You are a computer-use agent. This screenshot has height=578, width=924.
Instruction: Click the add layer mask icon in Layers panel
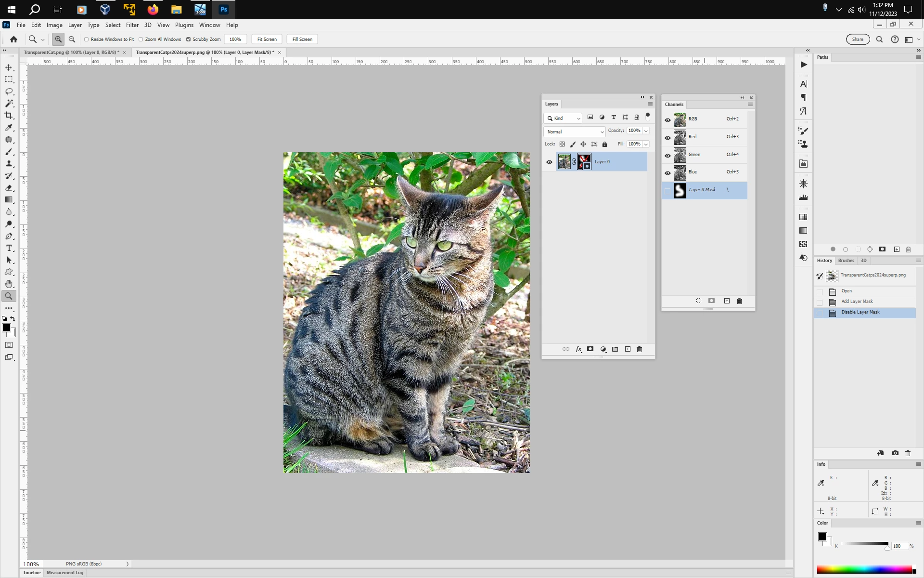point(590,349)
